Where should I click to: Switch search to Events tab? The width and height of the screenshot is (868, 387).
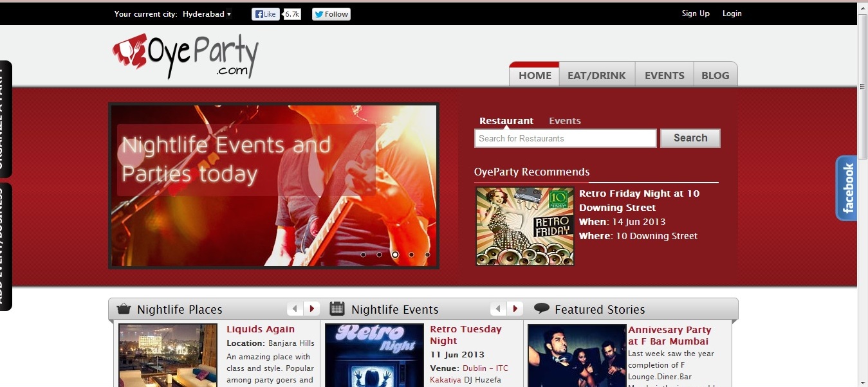(565, 121)
